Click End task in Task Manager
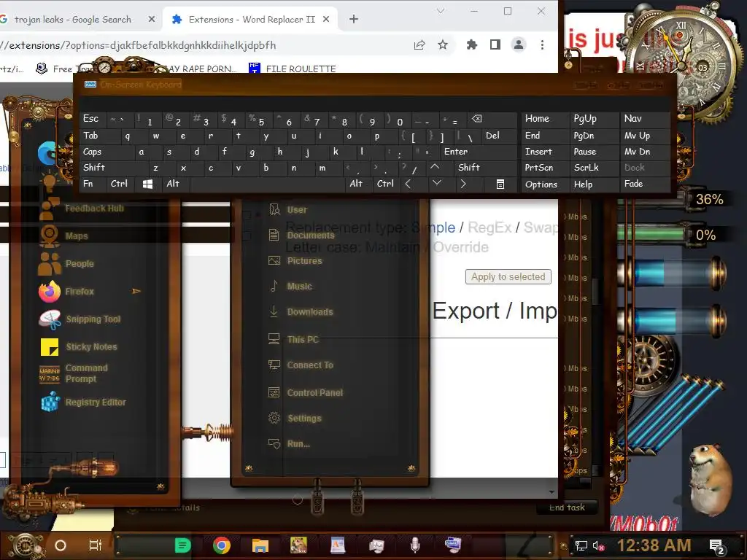Image resolution: width=747 pixels, height=560 pixels. pyautogui.click(x=567, y=507)
